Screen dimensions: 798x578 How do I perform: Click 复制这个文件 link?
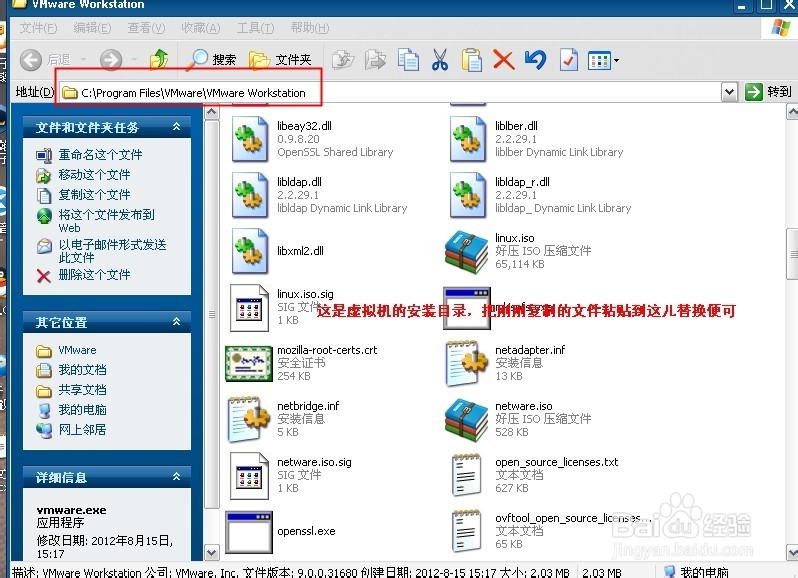click(x=94, y=195)
